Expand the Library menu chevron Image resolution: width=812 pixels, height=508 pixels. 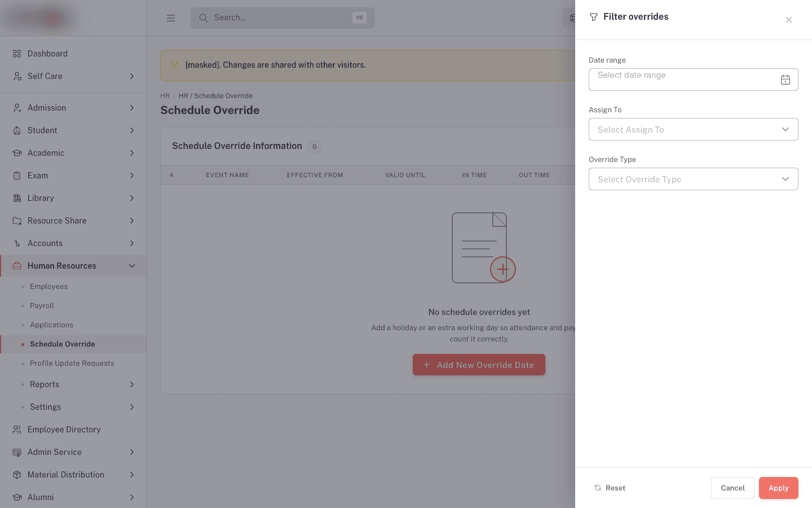click(132, 198)
